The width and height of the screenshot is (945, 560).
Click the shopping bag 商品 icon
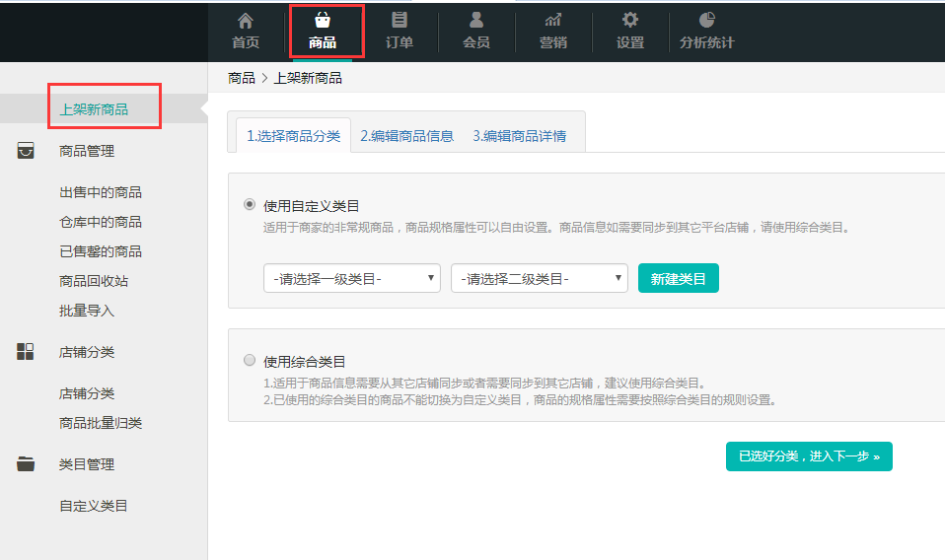tap(323, 20)
